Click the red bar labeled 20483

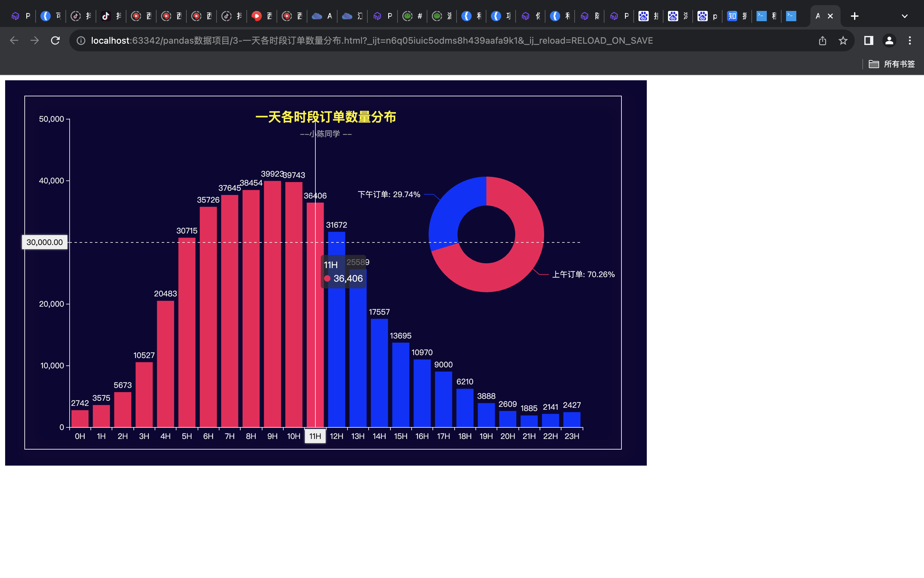coord(165,364)
